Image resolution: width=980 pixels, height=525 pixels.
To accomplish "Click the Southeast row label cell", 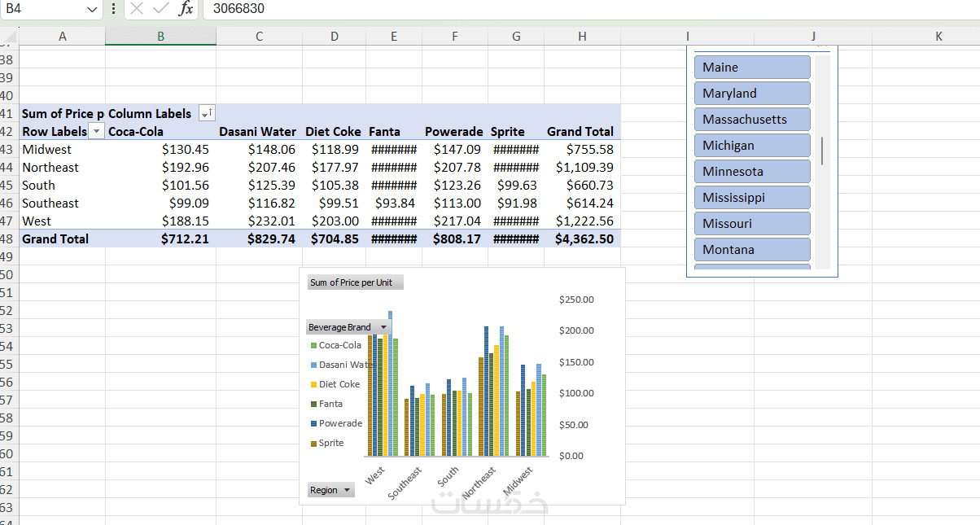I will point(63,203).
